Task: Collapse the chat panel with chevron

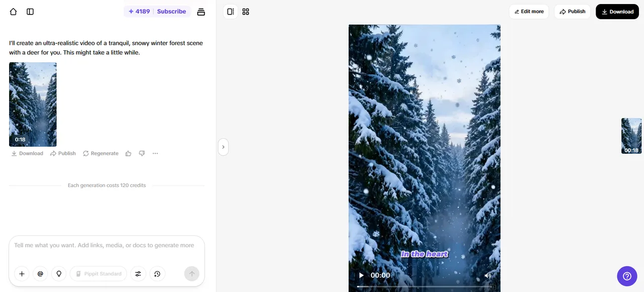Action: pyautogui.click(x=223, y=147)
